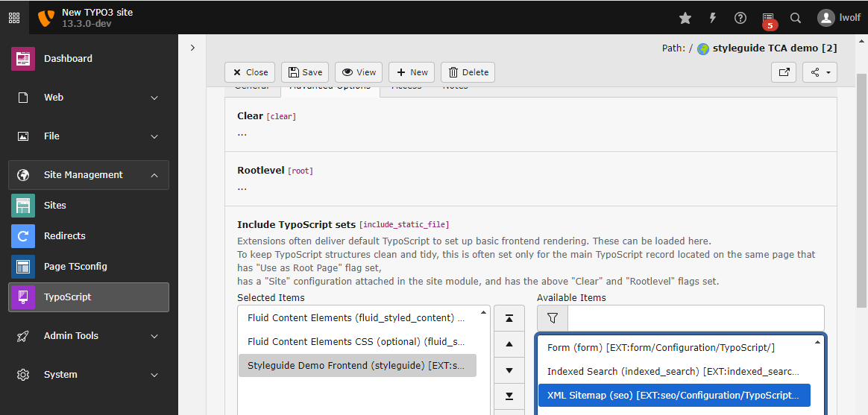Open the help question mark icon
Image resolution: width=868 pixels, height=415 pixels.
point(740,18)
